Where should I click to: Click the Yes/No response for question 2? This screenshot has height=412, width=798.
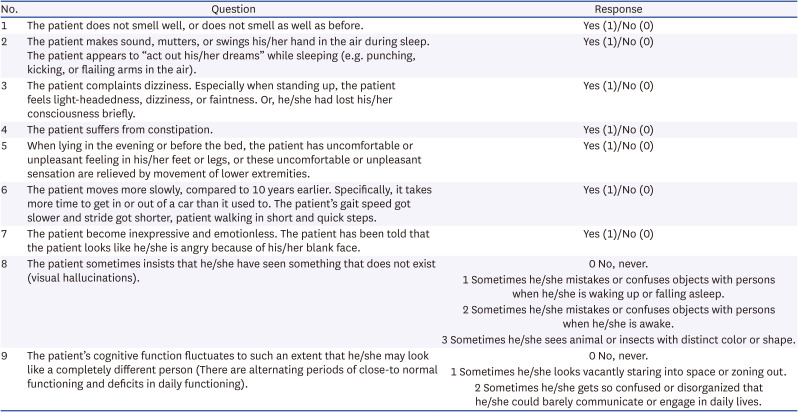(617, 41)
